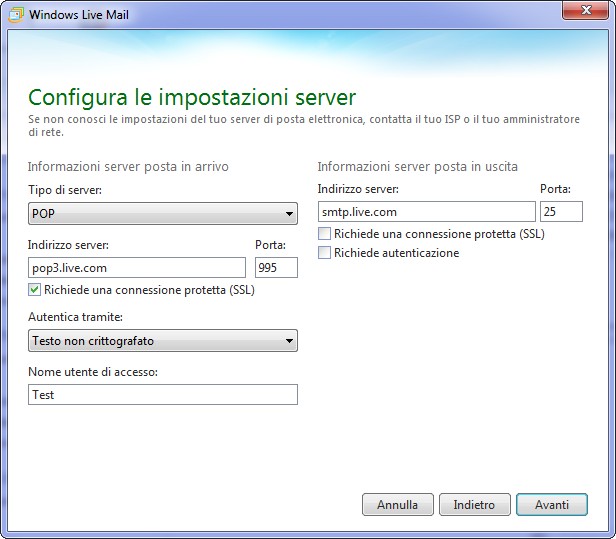Viewport: 616px width, 539px height.
Task: Click the Configura le impostazioni server heading
Action: click(x=192, y=97)
